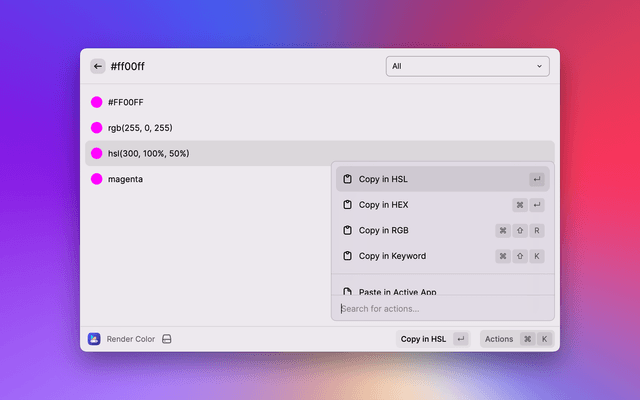Click clipboard icon next to Copy in HEX
640x400 pixels.
tap(347, 205)
